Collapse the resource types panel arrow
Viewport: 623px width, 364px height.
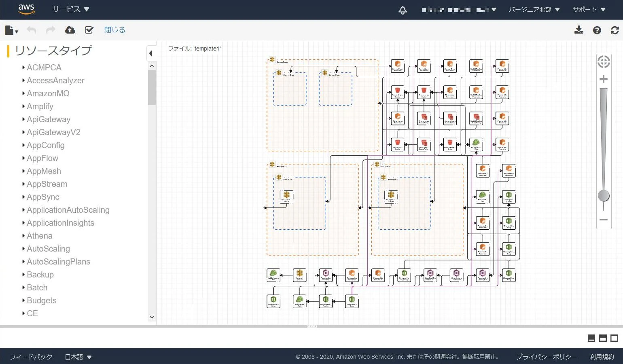(x=150, y=53)
